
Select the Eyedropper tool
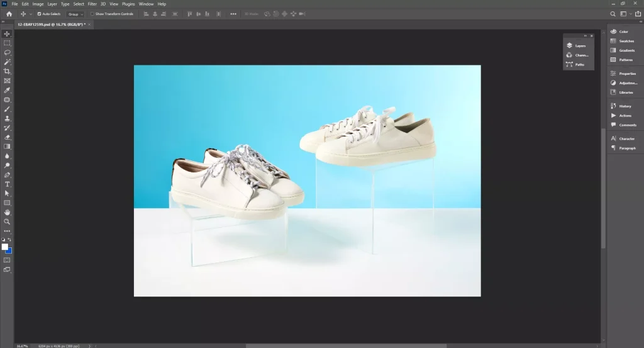click(x=7, y=91)
